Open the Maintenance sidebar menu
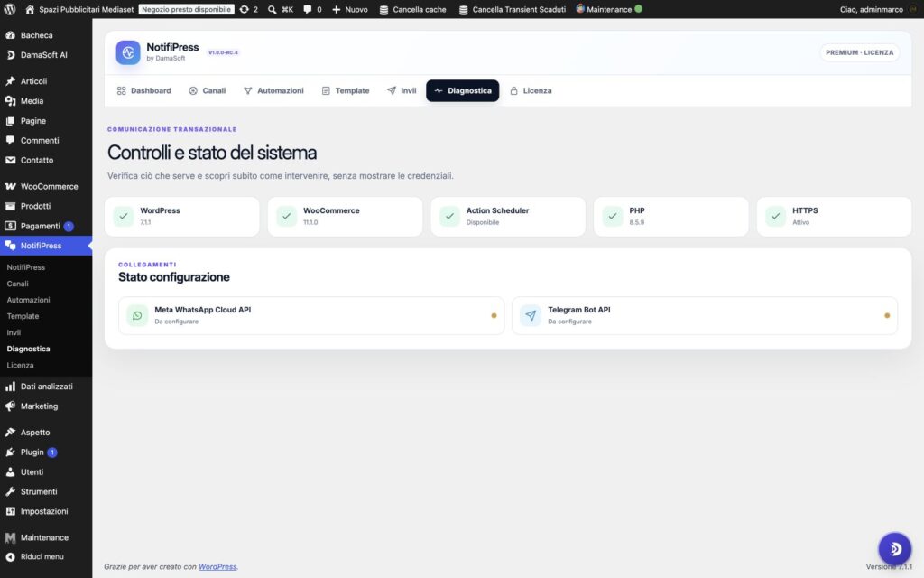 click(x=46, y=537)
